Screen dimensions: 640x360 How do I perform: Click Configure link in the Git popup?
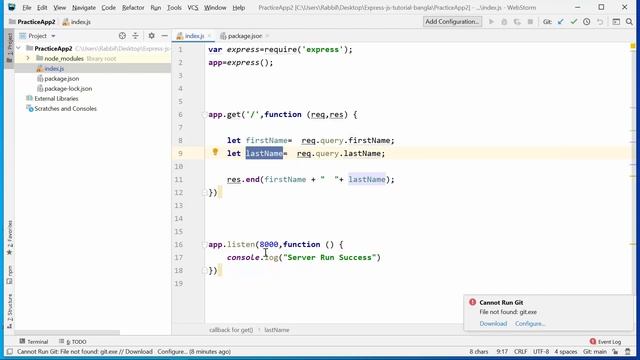point(530,323)
